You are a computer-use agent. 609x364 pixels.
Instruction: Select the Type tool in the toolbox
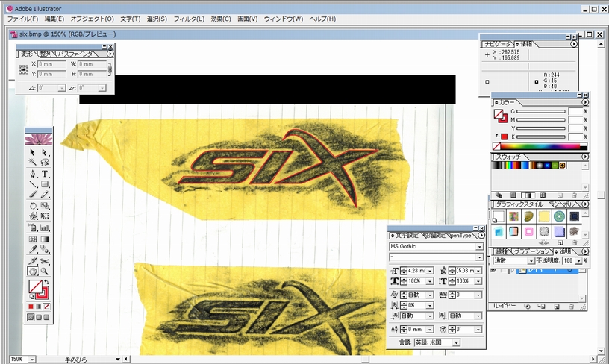(x=46, y=174)
